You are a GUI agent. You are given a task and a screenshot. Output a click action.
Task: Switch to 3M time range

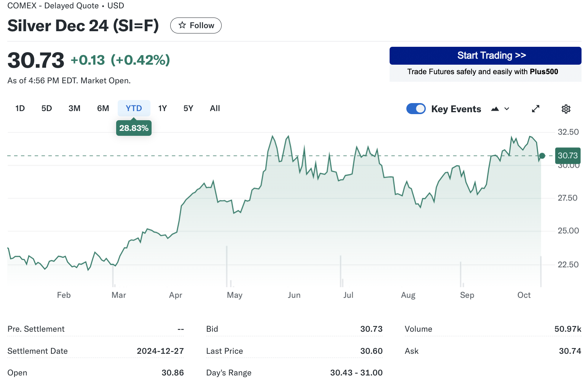click(x=74, y=108)
